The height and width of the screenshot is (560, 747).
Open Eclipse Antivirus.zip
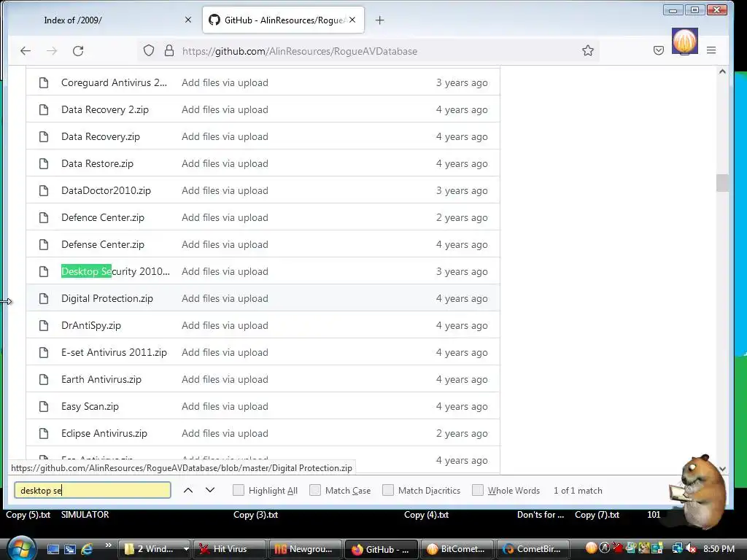104,433
